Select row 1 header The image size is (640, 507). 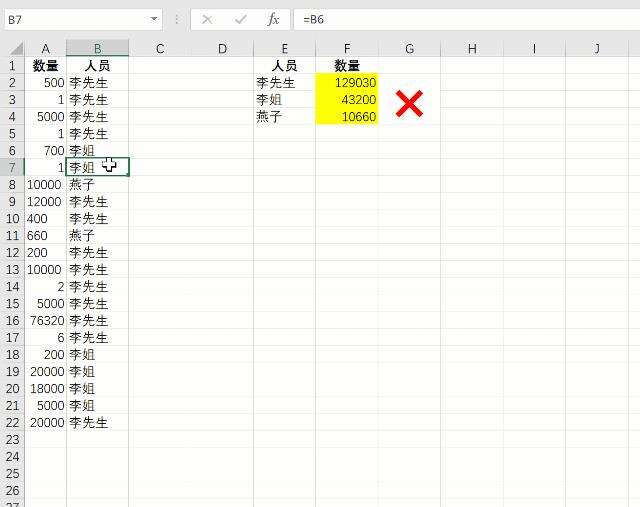(x=12, y=65)
